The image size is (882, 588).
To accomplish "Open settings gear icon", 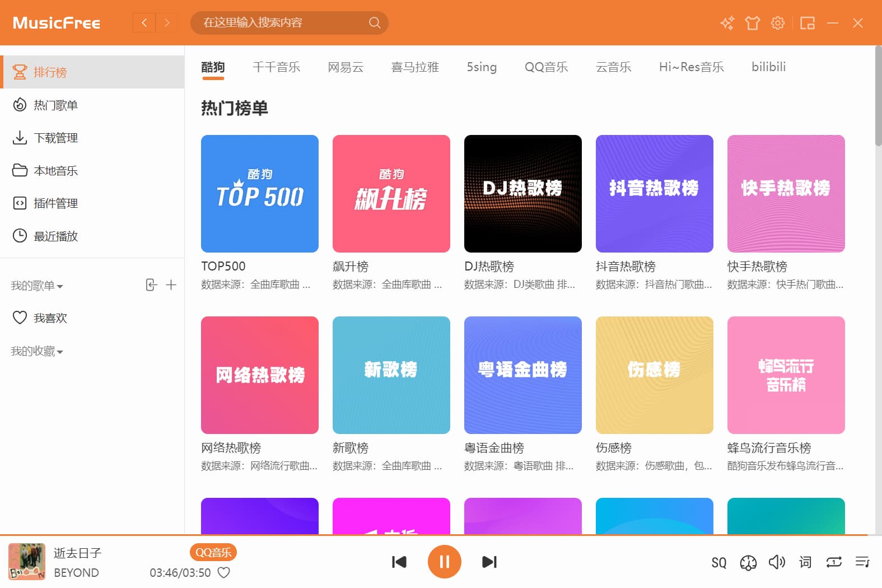I will [778, 23].
